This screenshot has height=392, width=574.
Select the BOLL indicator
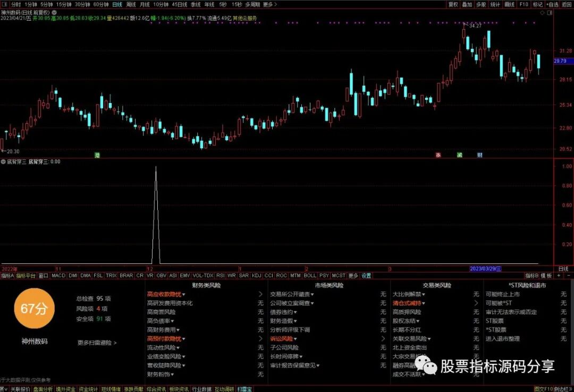coord(310,275)
